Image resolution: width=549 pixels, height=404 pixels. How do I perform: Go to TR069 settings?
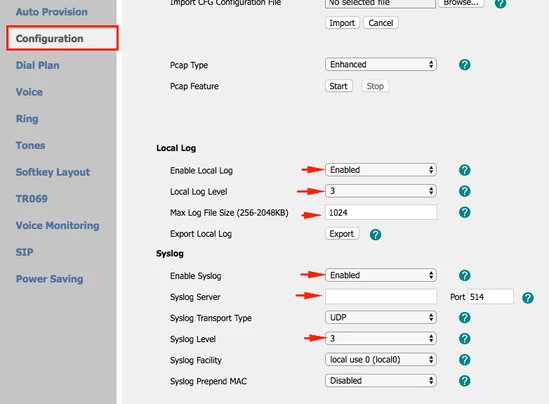tap(32, 199)
